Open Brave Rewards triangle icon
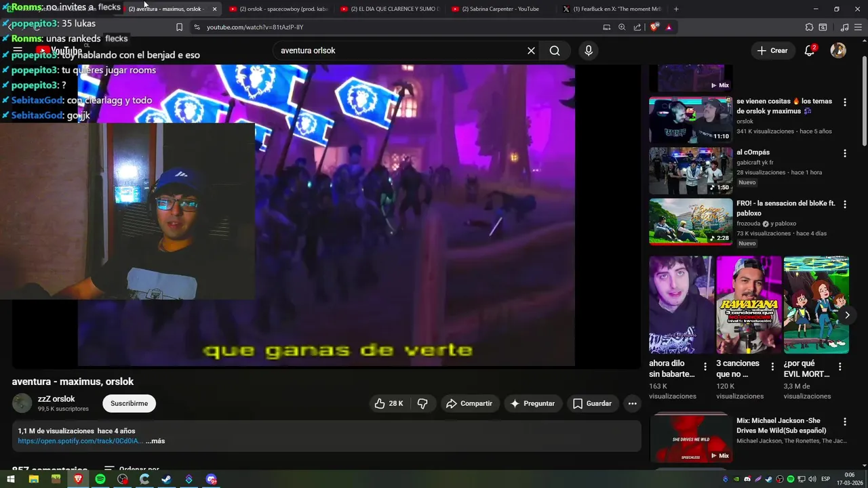 pos(669,27)
